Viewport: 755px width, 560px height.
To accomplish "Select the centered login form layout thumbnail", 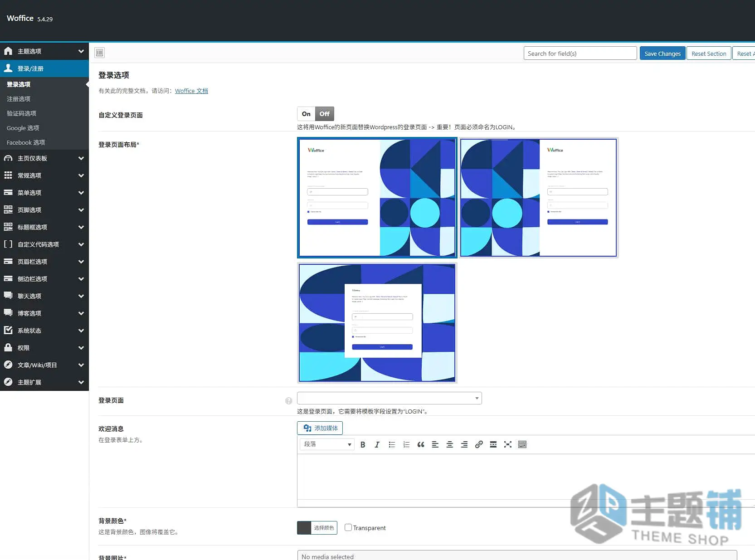I will [377, 323].
